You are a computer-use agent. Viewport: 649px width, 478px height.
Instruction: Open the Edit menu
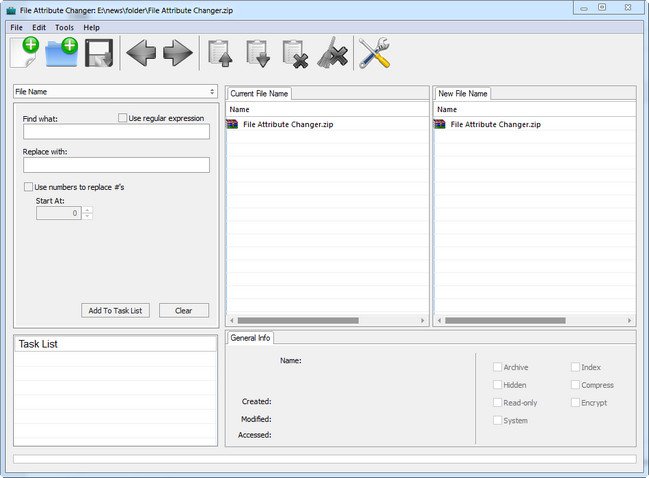(39, 28)
